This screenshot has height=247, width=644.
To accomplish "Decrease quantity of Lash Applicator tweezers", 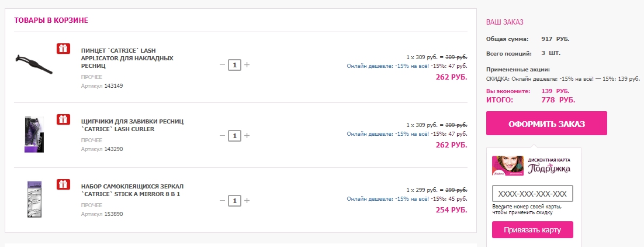I will pos(222,65).
